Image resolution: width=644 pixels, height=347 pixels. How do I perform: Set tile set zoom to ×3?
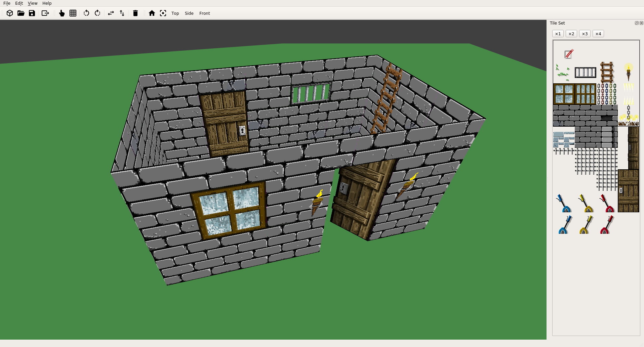tap(585, 34)
